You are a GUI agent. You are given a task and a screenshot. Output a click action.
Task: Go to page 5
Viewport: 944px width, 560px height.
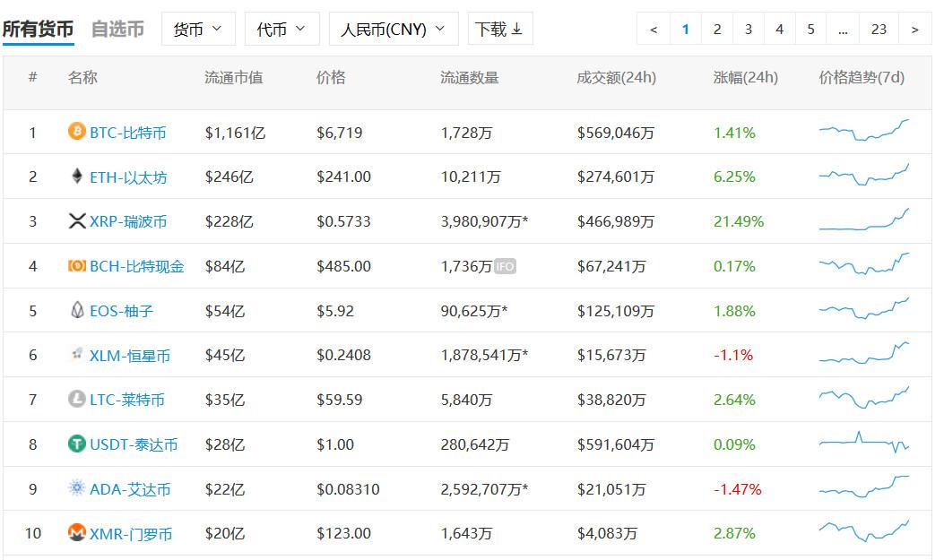811,29
